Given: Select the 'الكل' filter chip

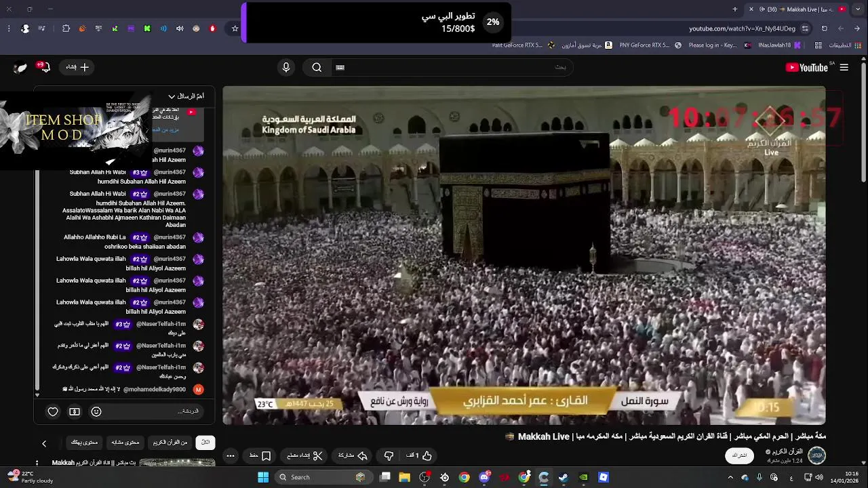Looking at the screenshot, I should (x=205, y=442).
